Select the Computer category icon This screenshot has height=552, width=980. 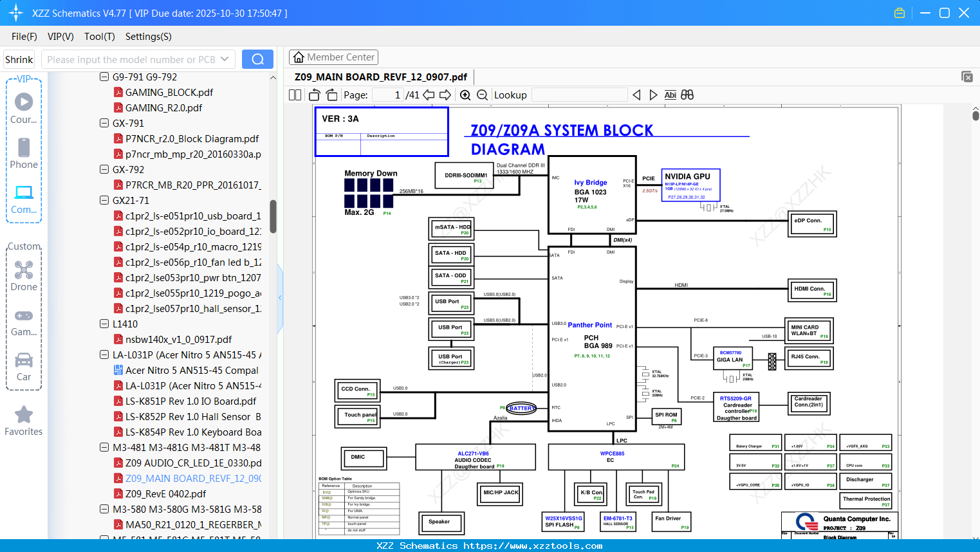click(x=24, y=199)
